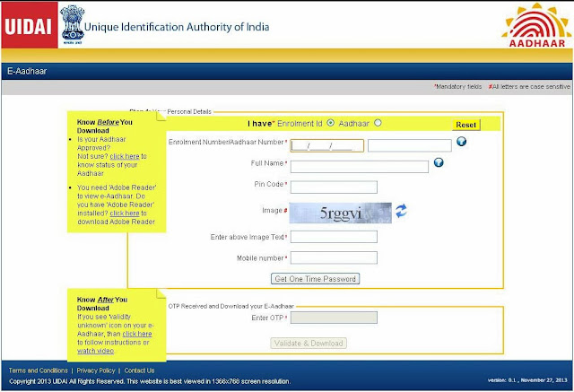Focus the Enter above Image Text field
This screenshot has width=574, height=392.
click(x=334, y=237)
